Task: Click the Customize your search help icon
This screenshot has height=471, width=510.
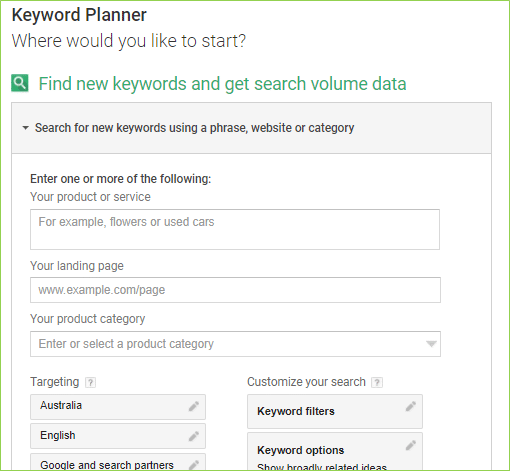Action: (x=377, y=382)
